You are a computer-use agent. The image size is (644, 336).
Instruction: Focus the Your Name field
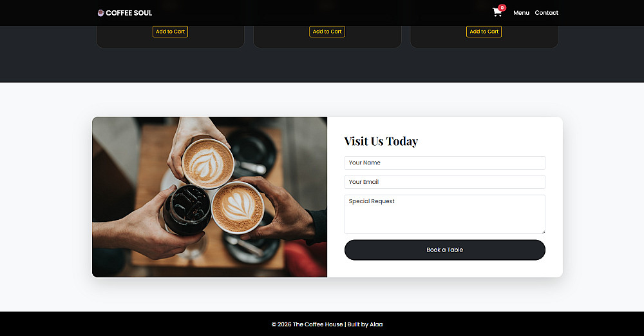coord(445,163)
